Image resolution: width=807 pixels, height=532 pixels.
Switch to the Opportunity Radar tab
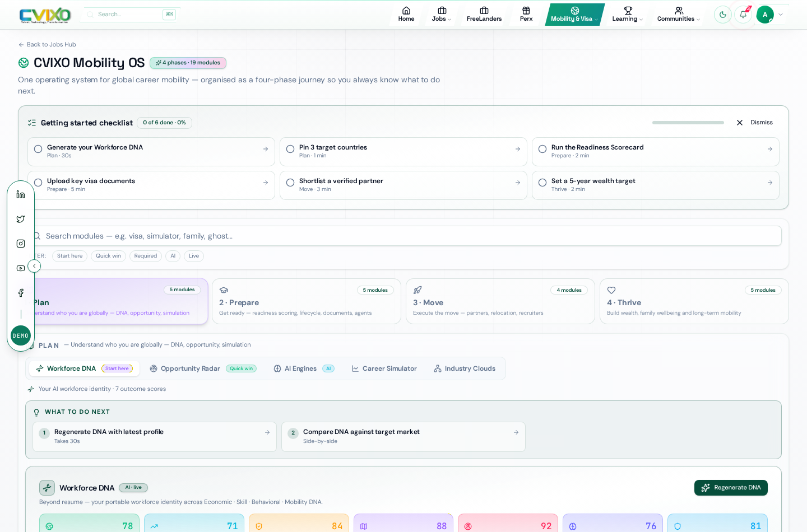point(202,368)
